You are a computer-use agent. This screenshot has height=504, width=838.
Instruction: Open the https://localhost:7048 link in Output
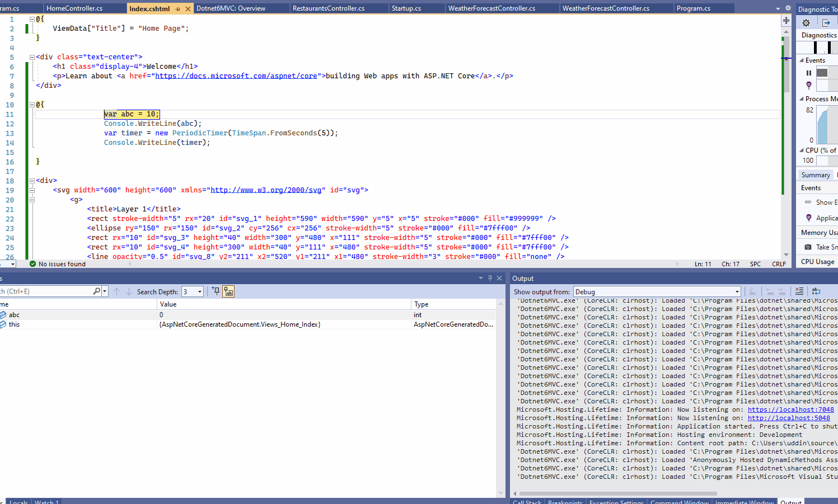pos(790,409)
